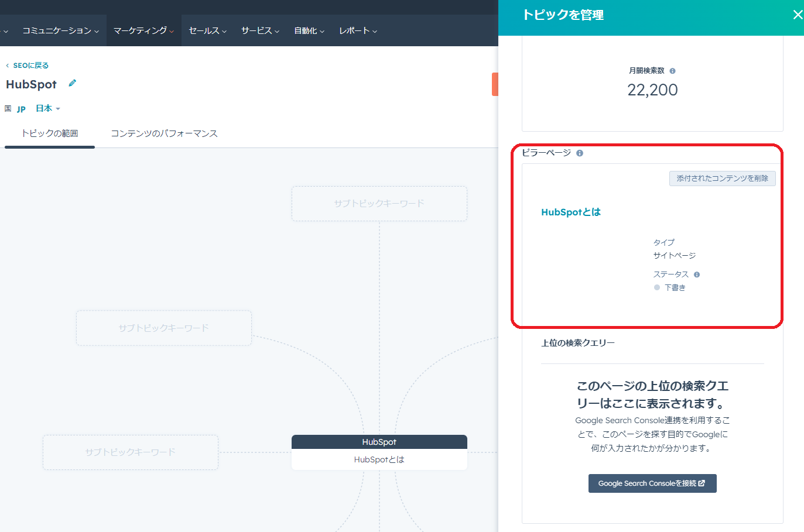Click the 下書き status text

(x=675, y=287)
